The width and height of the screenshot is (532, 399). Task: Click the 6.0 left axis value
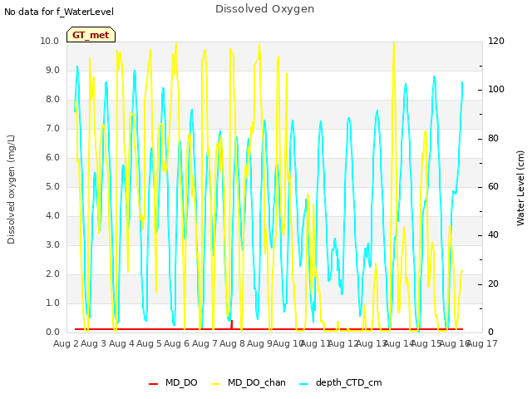52,158
